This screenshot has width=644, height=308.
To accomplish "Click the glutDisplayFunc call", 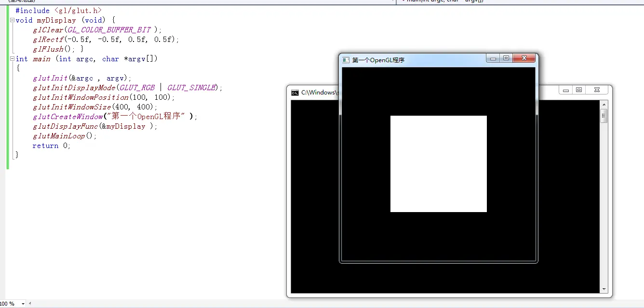I will (66, 126).
